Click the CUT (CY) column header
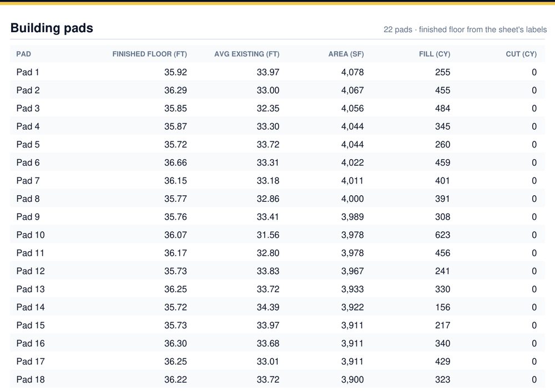 coord(521,54)
